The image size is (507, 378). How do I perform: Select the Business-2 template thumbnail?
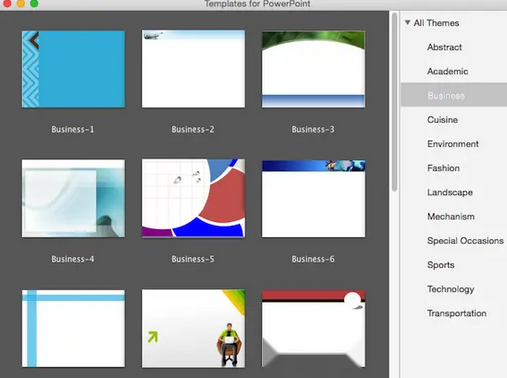coord(193,69)
